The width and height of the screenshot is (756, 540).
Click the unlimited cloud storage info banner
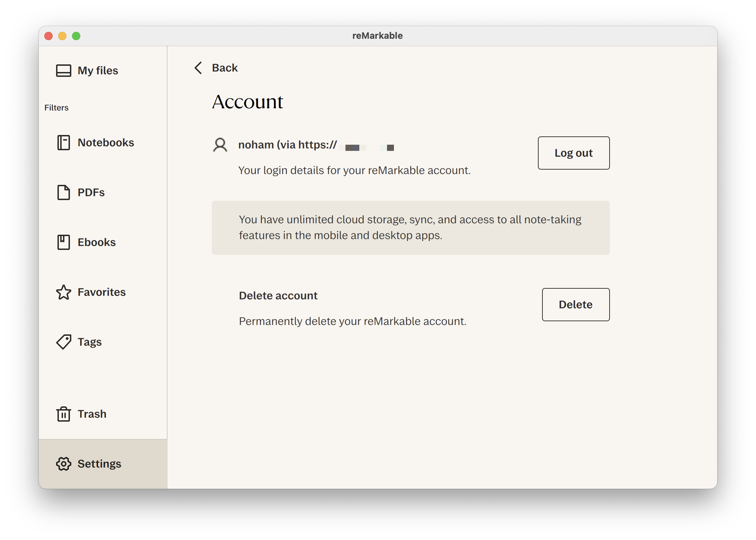coord(411,228)
